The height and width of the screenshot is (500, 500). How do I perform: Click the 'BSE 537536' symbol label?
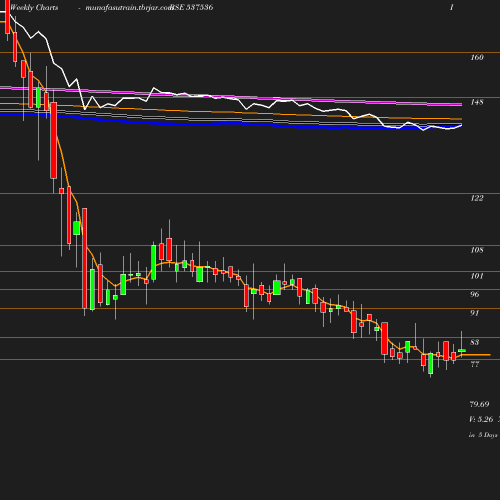[192, 7]
